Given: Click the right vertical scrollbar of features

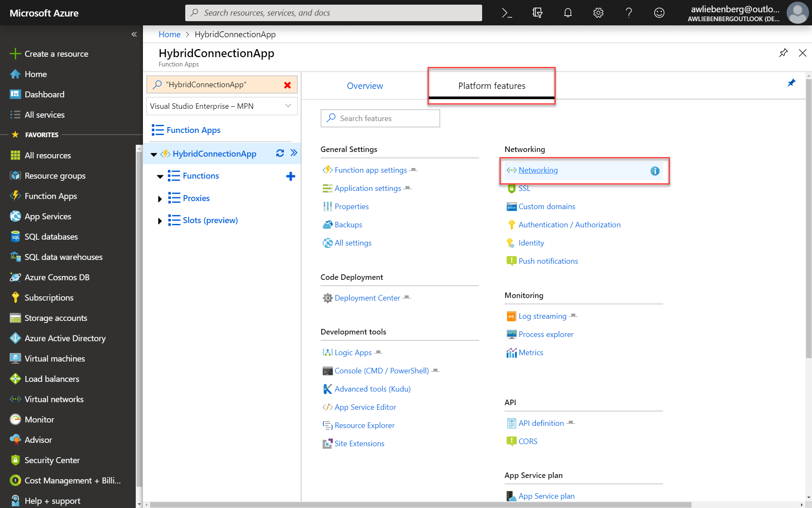Looking at the screenshot, I should [x=809, y=218].
